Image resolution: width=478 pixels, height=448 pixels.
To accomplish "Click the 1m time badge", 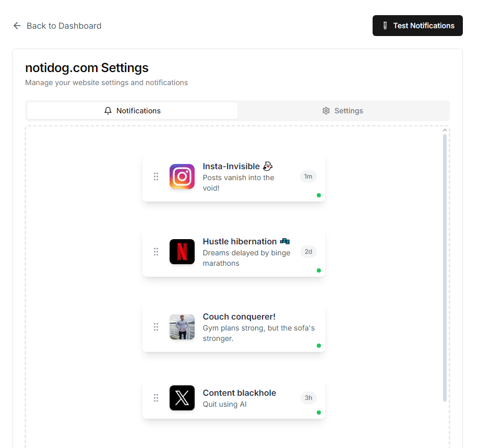I will (x=308, y=176).
